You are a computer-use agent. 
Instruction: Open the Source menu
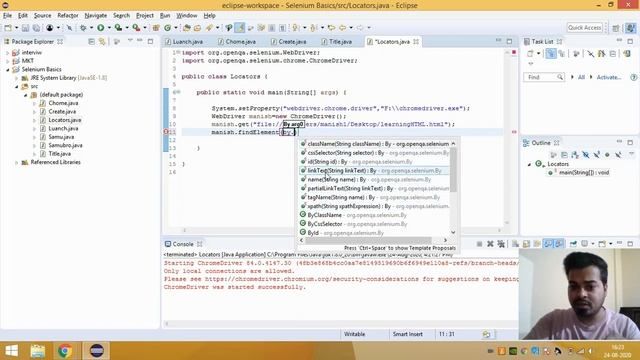[42, 16]
